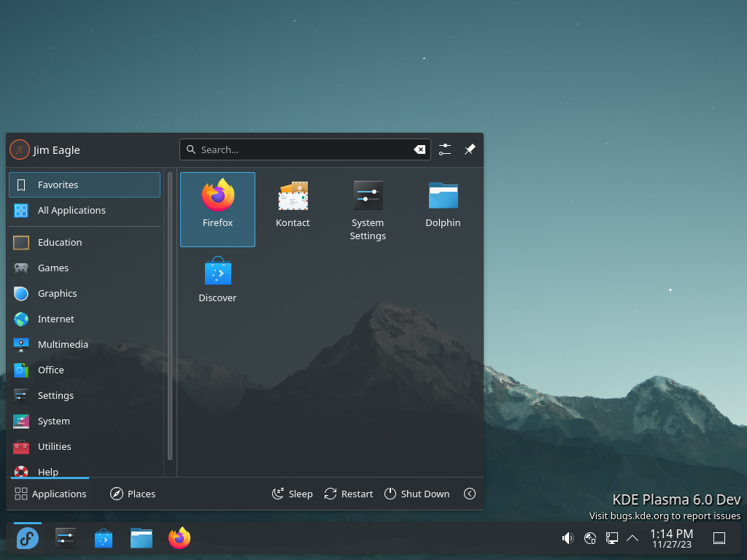Put the computer to Sleep
This screenshot has height=560, width=747.
[292, 494]
